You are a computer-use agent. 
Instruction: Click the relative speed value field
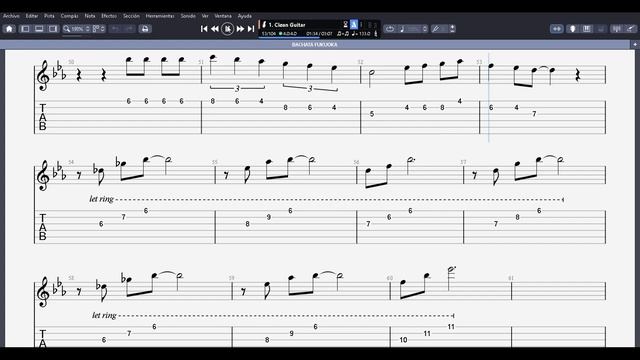[x=414, y=29]
